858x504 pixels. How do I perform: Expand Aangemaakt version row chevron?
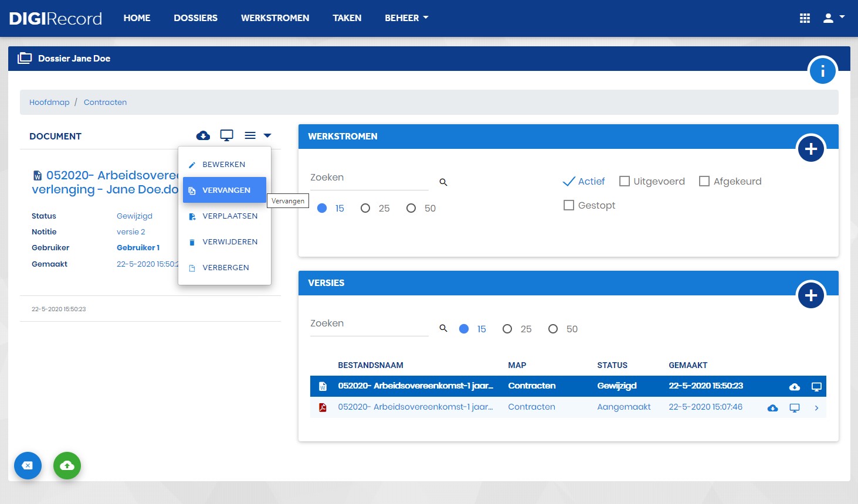point(816,408)
